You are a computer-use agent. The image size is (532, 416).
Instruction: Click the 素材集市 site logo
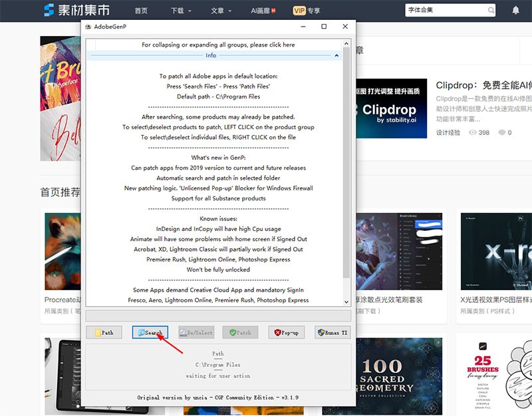click(76, 10)
